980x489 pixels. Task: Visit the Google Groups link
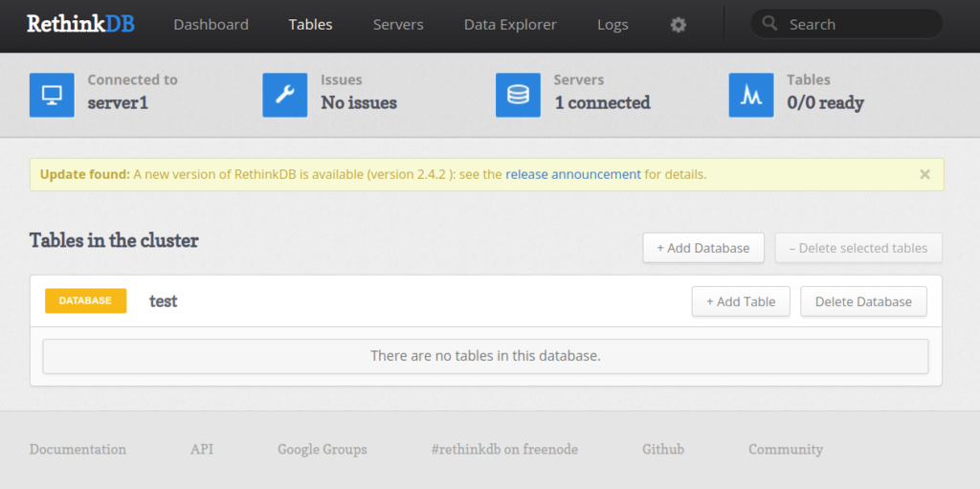click(323, 450)
